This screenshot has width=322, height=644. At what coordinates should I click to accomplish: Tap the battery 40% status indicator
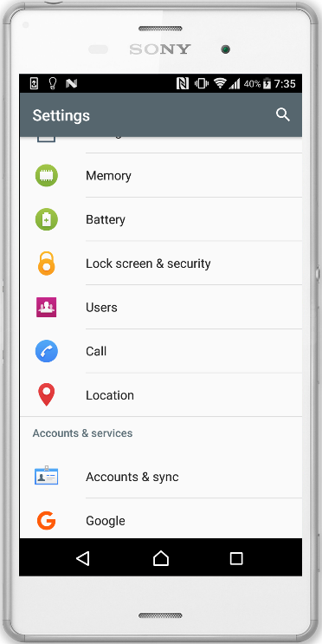point(257,84)
